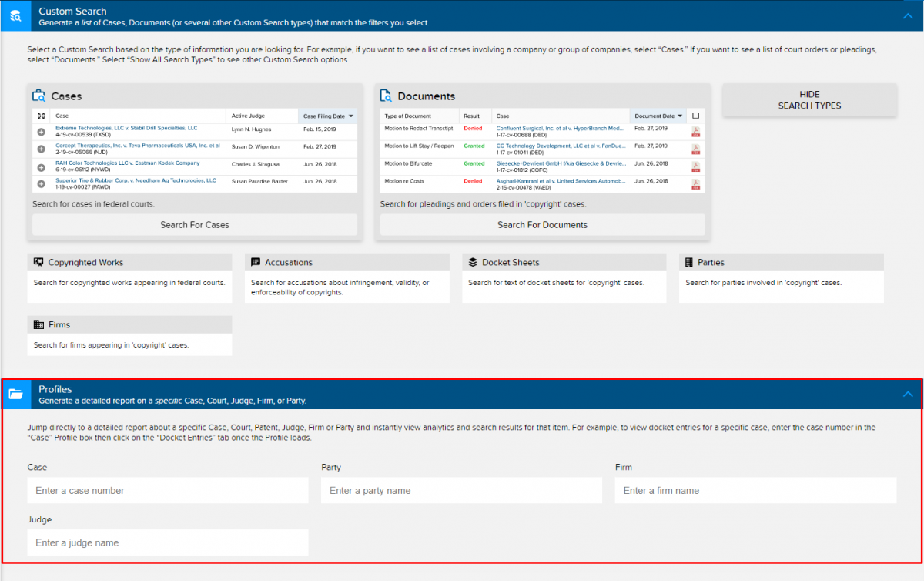Viewport: 924px width, 581px height.
Task: Open Corcept Therapeutics v. Teva case link
Action: click(137, 145)
